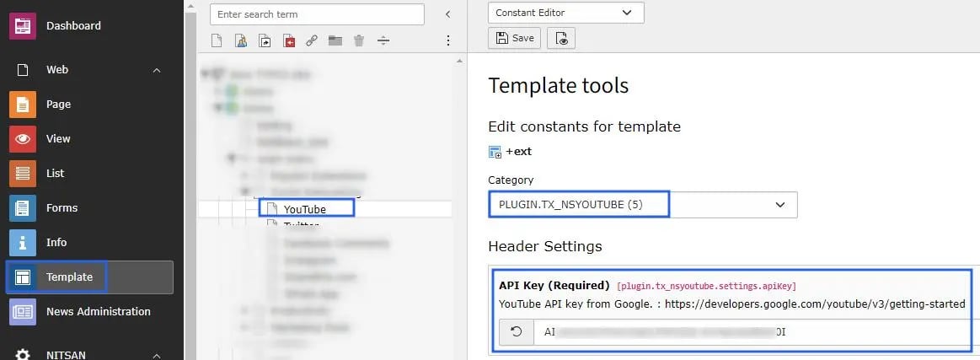The image size is (980, 360).
Task: Create recycler trash page icon
Action: coord(359,41)
